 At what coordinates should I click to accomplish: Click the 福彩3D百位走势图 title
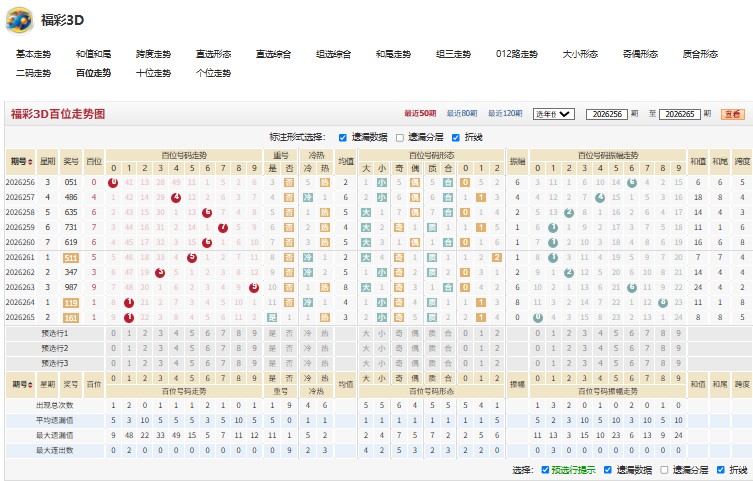(58, 114)
